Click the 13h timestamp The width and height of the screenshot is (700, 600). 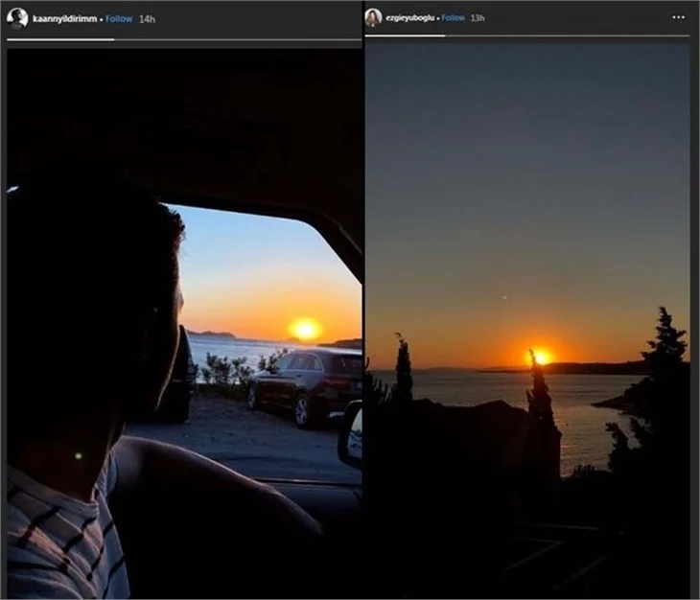pos(478,18)
